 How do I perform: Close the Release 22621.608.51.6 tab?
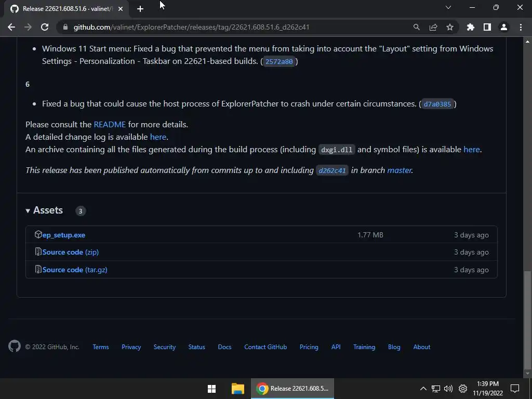click(121, 9)
